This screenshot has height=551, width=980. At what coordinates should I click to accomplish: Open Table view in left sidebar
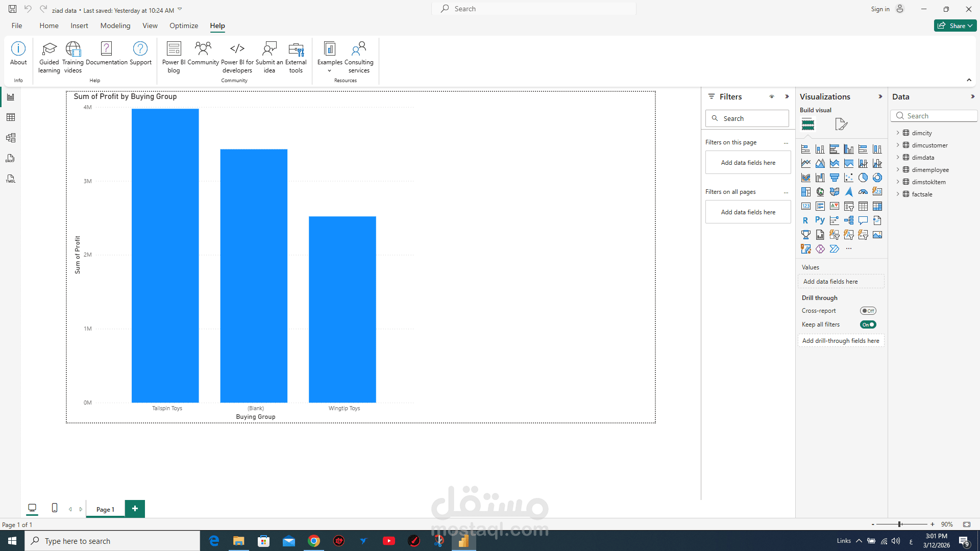(11, 117)
